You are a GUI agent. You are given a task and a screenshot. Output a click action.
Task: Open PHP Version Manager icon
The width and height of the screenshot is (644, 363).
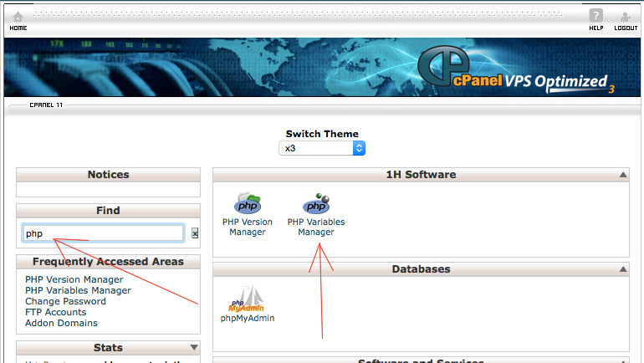coord(248,203)
